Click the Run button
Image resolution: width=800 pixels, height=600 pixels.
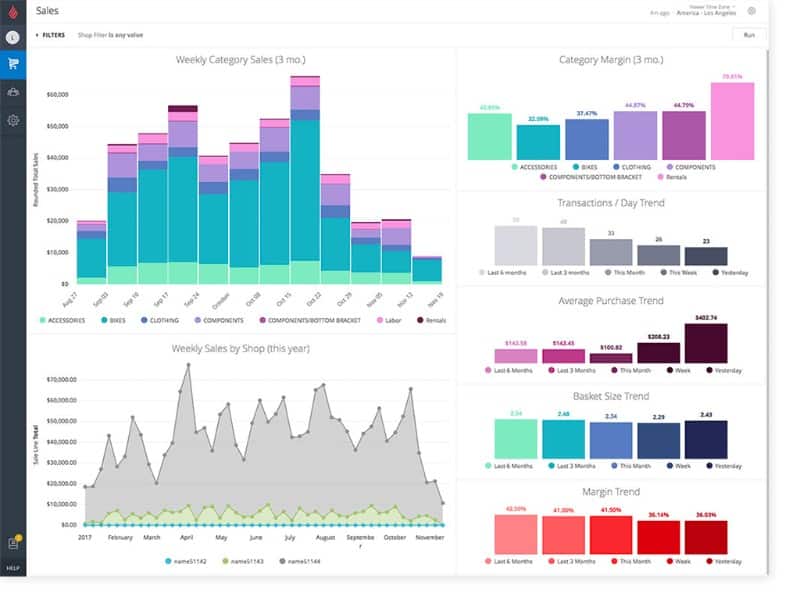point(749,35)
